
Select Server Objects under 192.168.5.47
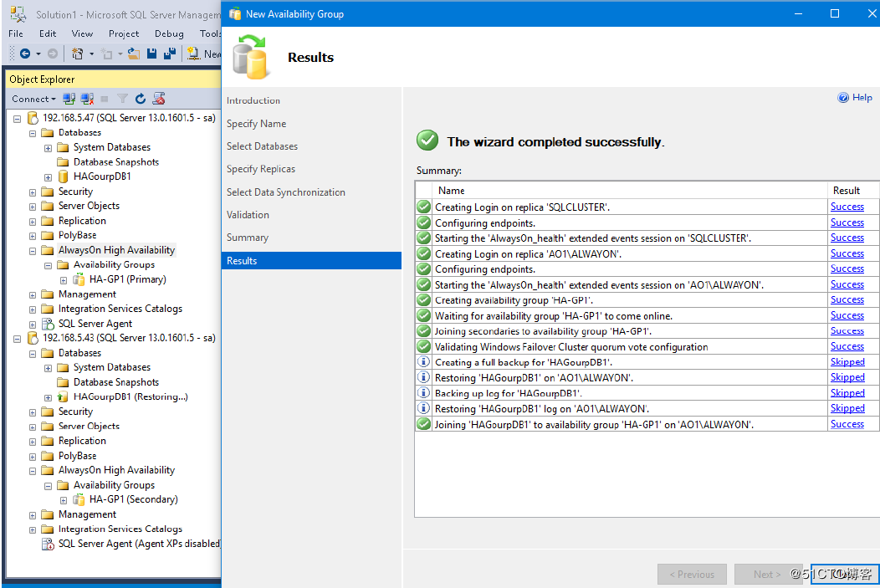[x=89, y=206]
